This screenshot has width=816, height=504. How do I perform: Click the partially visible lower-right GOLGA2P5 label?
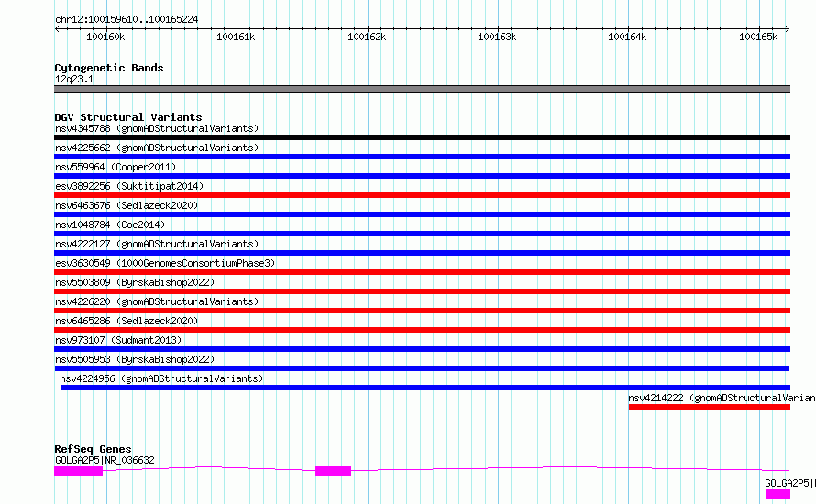point(790,483)
